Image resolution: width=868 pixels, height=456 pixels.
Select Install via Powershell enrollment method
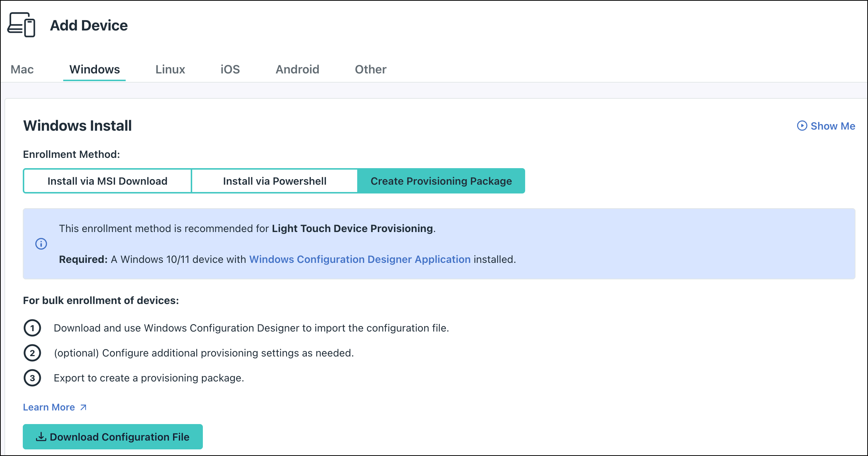[x=274, y=181]
